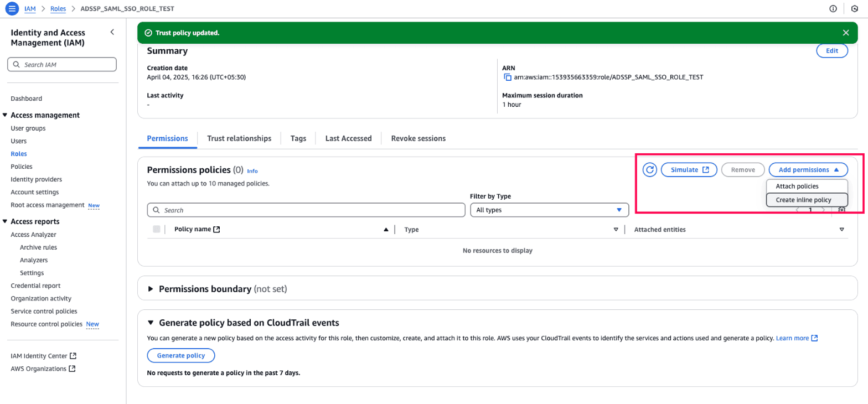868x404 pixels.
Task: Click ADSSP_SAML_SSO_ROLE_TEST ARN text
Action: [608, 77]
